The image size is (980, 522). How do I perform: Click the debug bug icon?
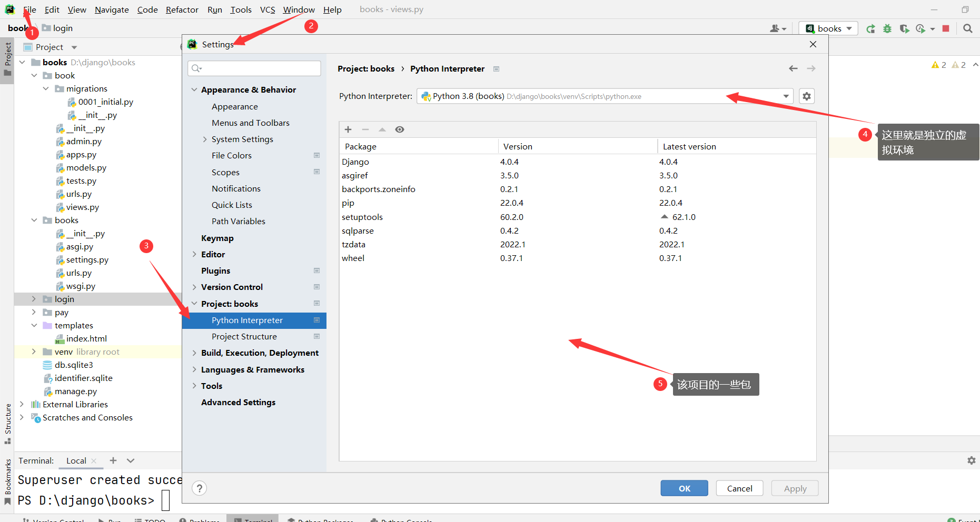[887, 28]
